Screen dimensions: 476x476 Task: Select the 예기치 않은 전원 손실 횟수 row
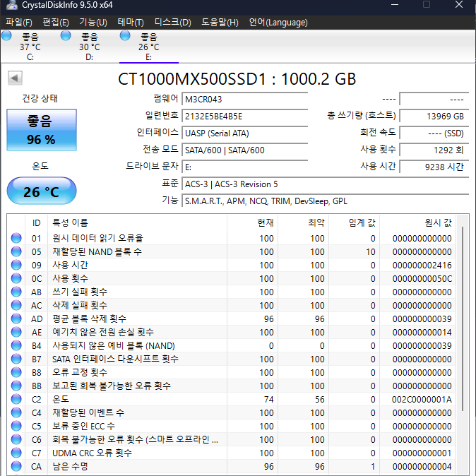tap(232, 332)
